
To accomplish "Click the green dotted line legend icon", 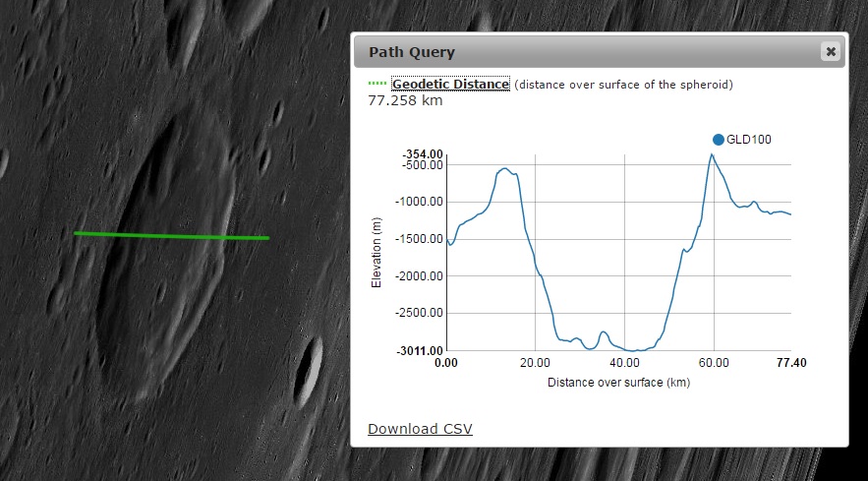I will 377,85.
